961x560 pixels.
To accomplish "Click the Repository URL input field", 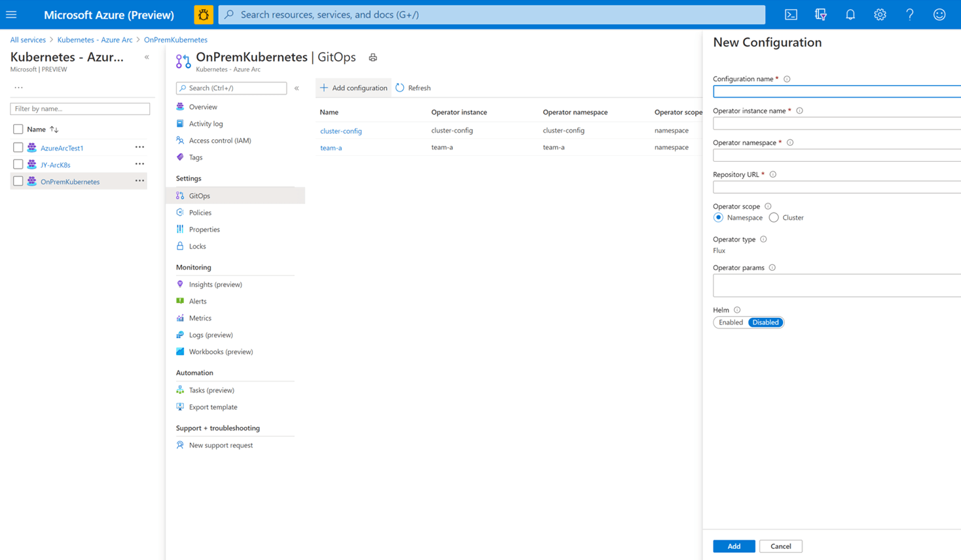I will 837,187.
